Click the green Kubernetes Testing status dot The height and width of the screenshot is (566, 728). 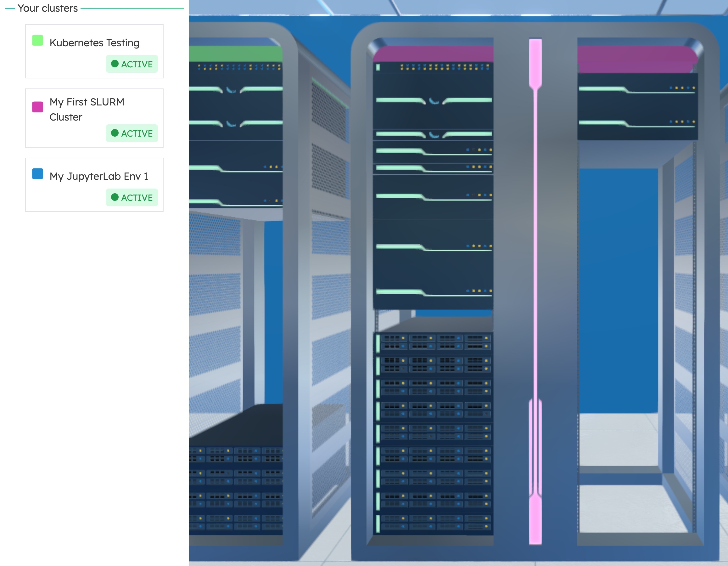tap(115, 64)
